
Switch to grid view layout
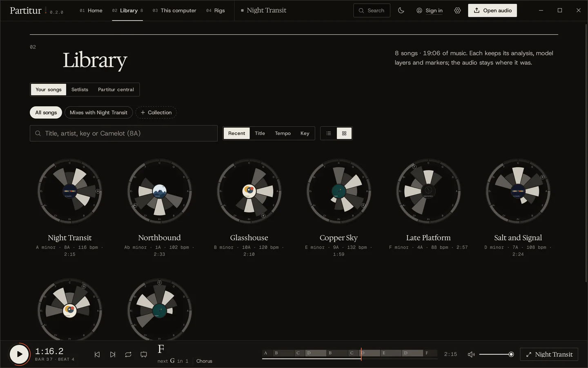click(x=344, y=133)
